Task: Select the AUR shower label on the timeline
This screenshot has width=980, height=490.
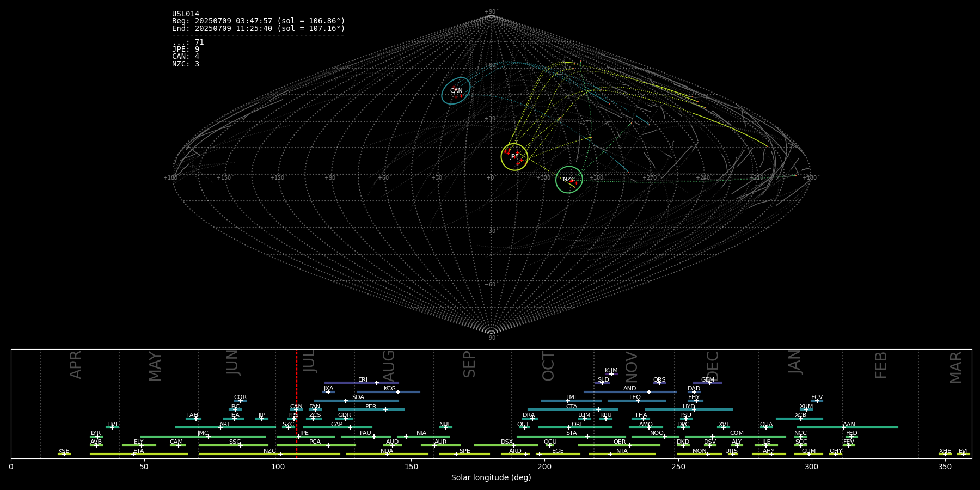Action: [x=440, y=442]
